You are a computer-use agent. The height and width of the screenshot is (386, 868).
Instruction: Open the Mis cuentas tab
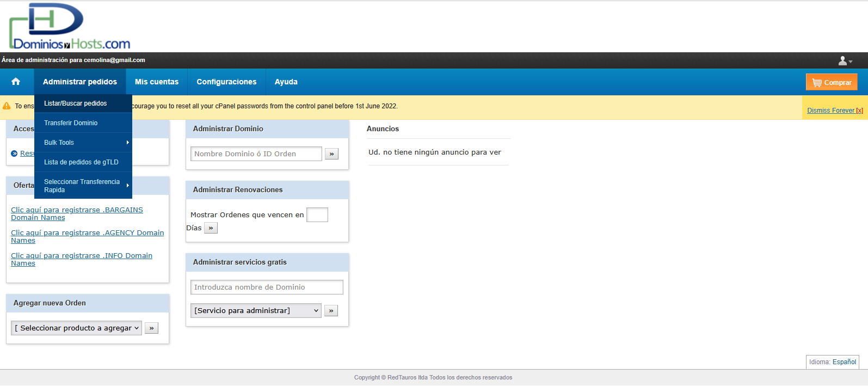point(157,82)
